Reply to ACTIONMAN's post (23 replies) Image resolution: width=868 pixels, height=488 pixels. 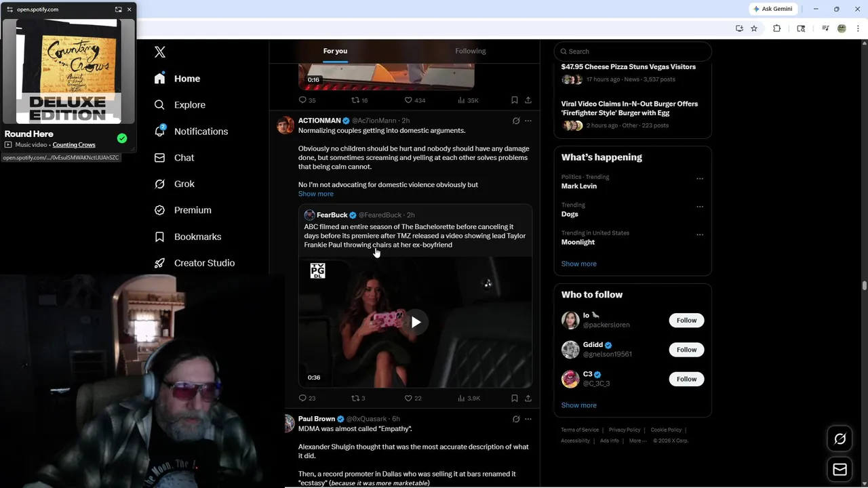click(x=307, y=399)
